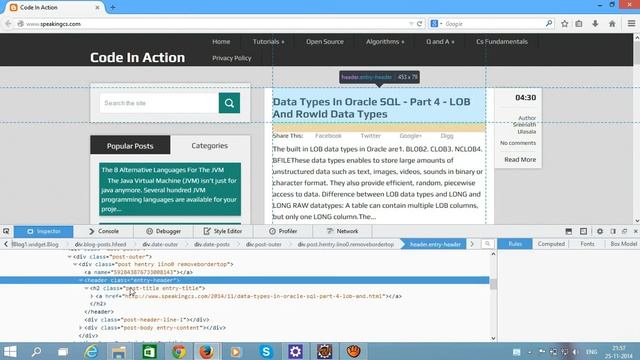This screenshot has height=360, width=640.
Task: Expand the div post-body entry-content node
Action: point(81,328)
